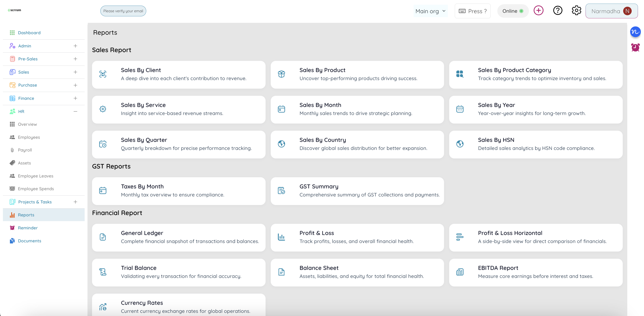
Task: Expand the Finance section
Action: [x=75, y=98]
